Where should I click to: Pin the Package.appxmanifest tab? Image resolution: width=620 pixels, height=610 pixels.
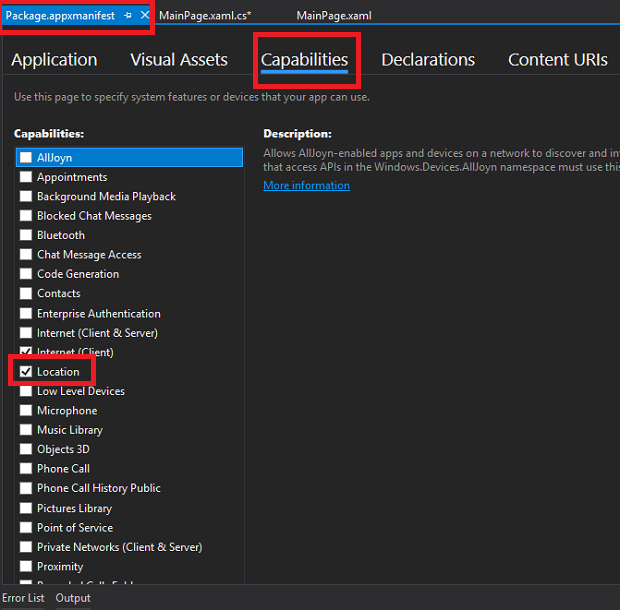click(x=128, y=16)
